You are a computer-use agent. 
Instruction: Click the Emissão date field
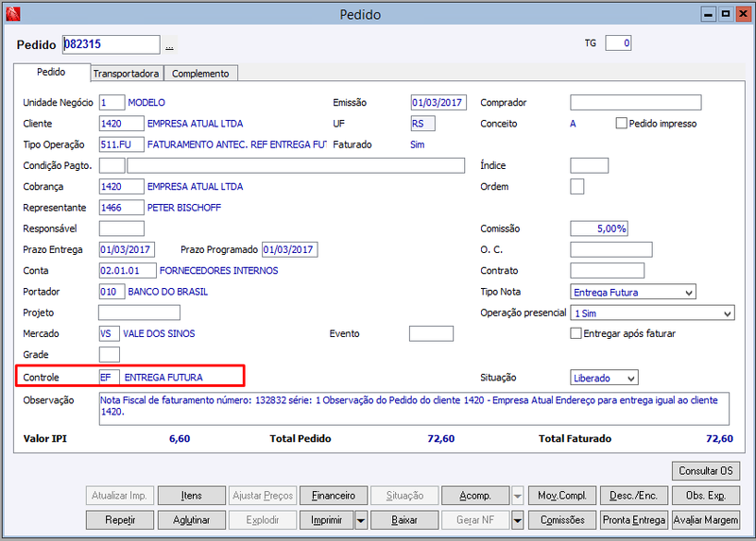pyautogui.click(x=438, y=103)
